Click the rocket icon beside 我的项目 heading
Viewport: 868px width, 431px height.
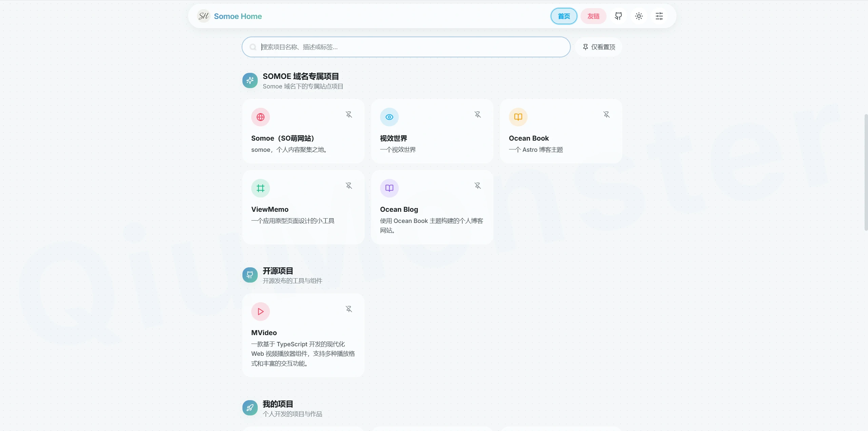pyautogui.click(x=250, y=408)
